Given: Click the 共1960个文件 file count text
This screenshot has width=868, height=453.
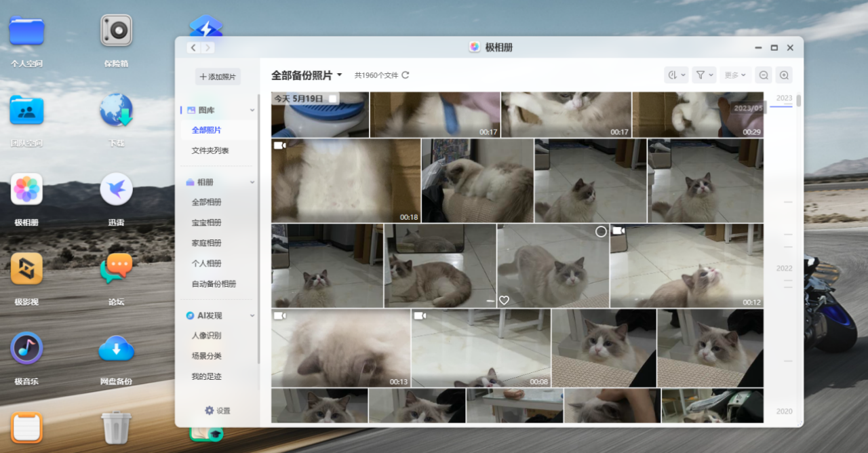Looking at the screenshot, I should (x=376, y=76).
